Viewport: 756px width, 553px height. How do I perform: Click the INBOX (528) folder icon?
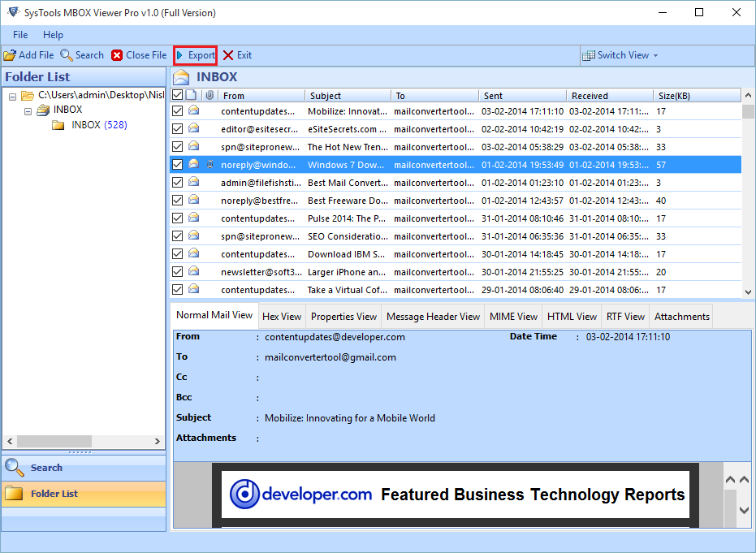pos(58,125)
